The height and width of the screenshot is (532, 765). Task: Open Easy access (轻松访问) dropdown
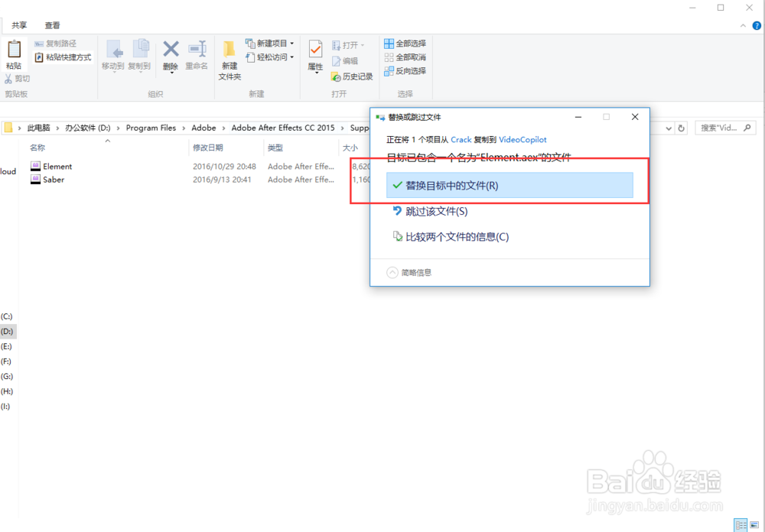[270, 57]
